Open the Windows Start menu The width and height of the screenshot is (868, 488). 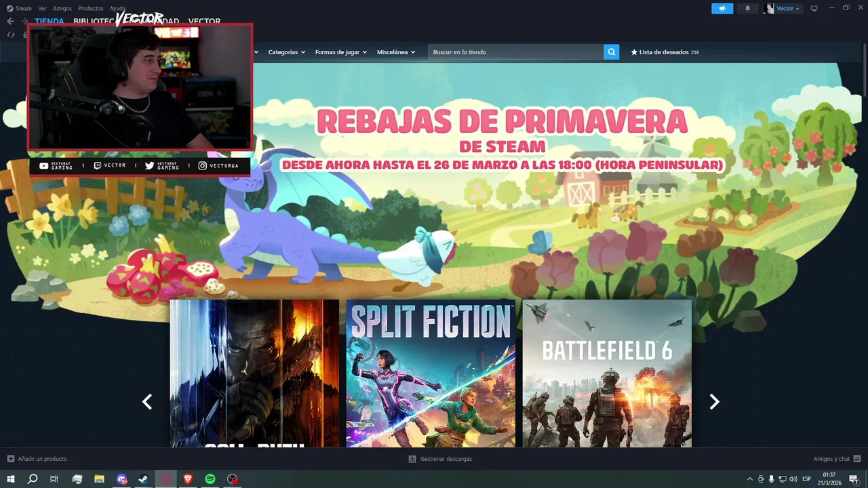[10, 479]
